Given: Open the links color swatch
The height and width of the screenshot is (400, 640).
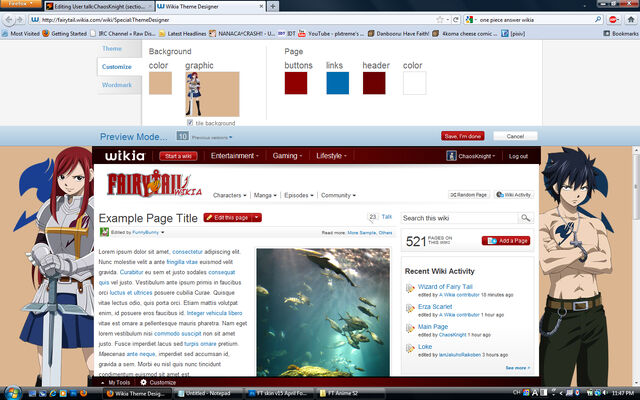Looking at the screenshot, I should 338,83.
